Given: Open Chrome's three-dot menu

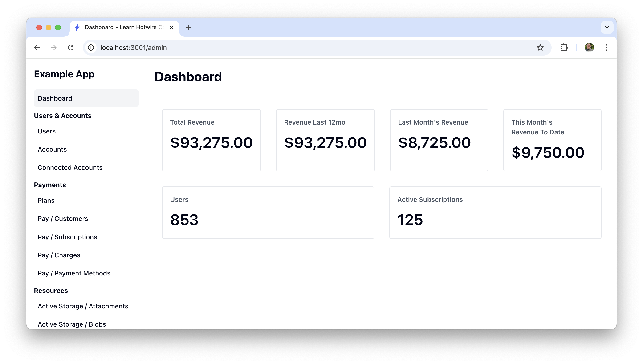Looking at the screenshot, I should [x=606, y=48].
